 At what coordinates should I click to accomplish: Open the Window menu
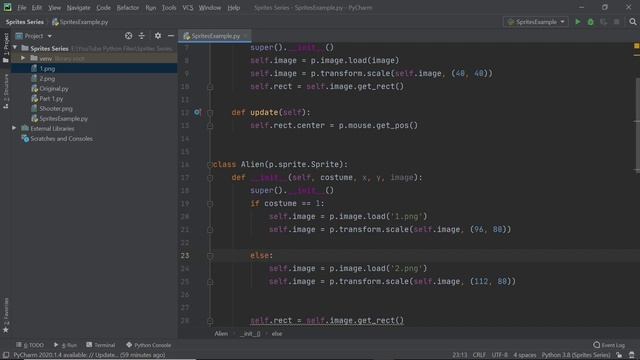(x=210, y=7)
